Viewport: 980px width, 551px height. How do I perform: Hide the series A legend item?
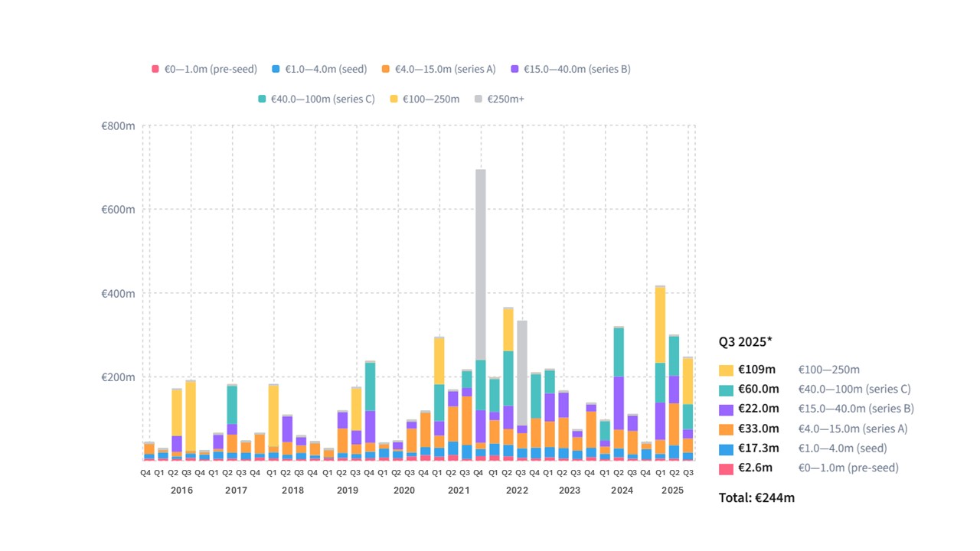387,69
